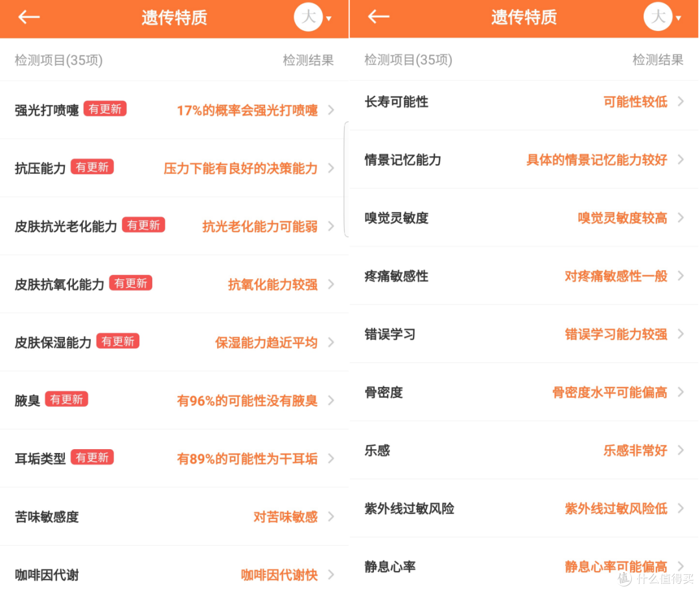Open the chevron on 抗压能力 row
Image resolution: width=700 pixels, height=593 pixels.
(331, 168)
